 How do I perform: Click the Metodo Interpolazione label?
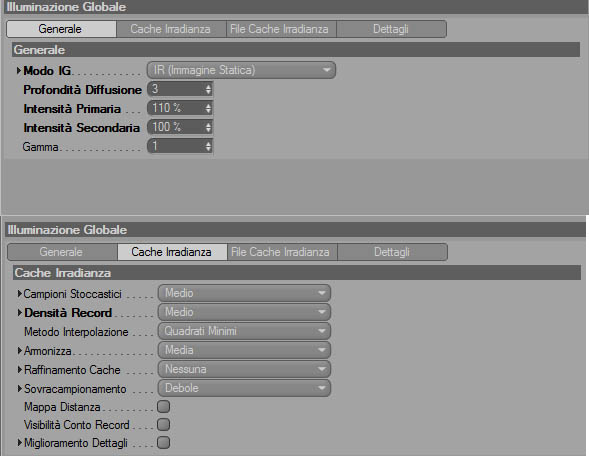click(76, 332)
